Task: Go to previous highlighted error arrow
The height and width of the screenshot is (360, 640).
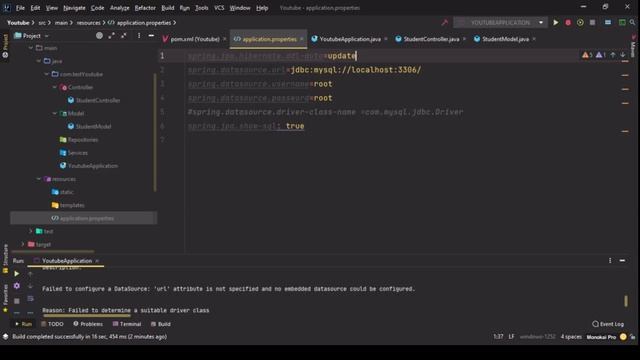Action: [x=613, y=55]
